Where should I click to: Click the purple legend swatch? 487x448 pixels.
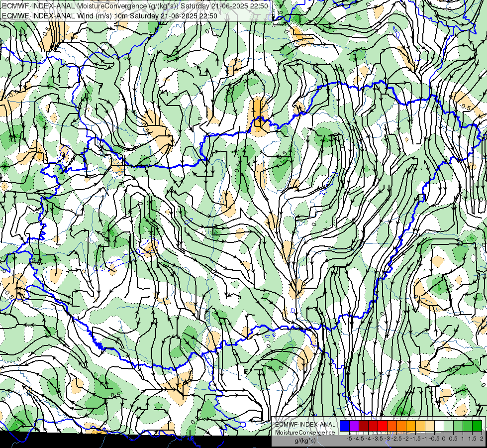(x=354, y=426)
